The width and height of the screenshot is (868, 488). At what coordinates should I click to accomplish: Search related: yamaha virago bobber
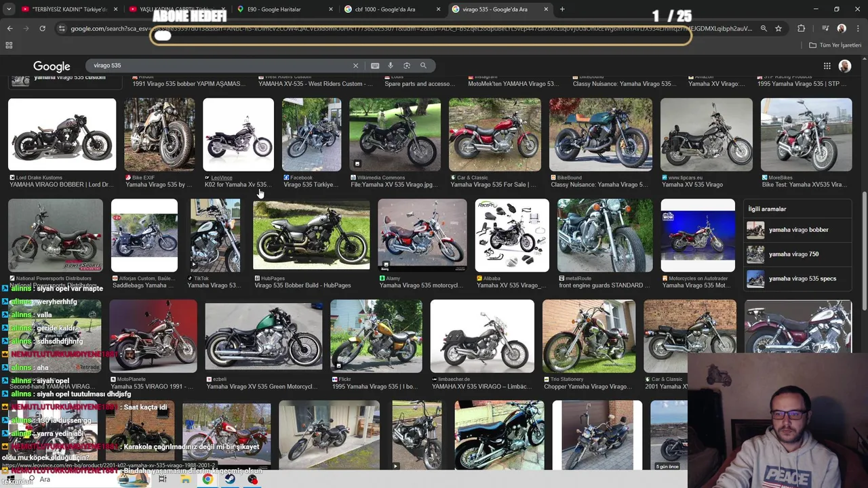click(x=797, y=230)
